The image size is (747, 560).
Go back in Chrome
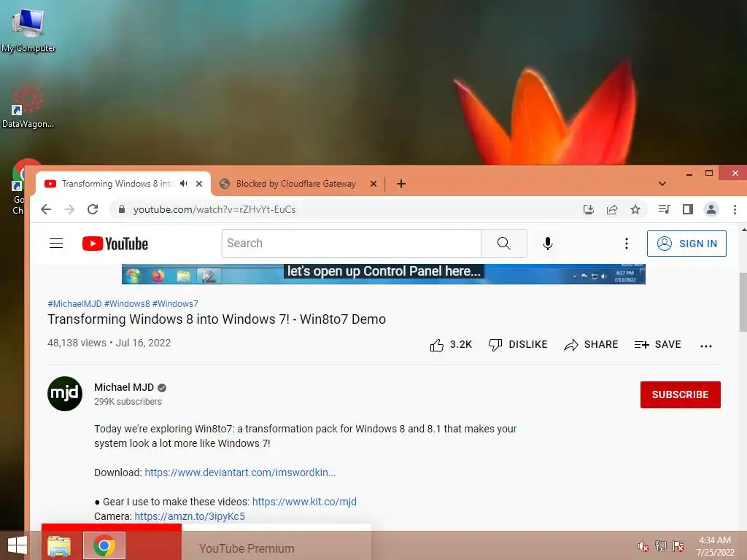click(x=46, y=209)
